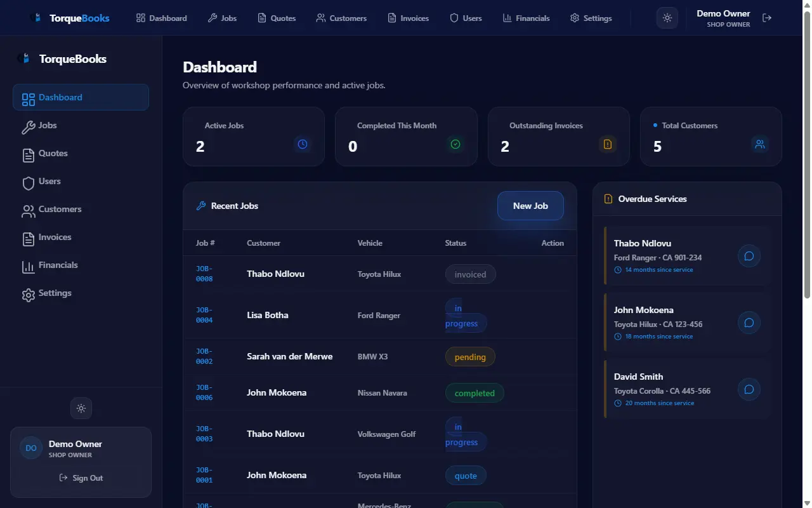Screen dimensions: 812x508
Task: Click Sign Out in the sidebar
Action: pyautogui.click(x=81, y=478)
